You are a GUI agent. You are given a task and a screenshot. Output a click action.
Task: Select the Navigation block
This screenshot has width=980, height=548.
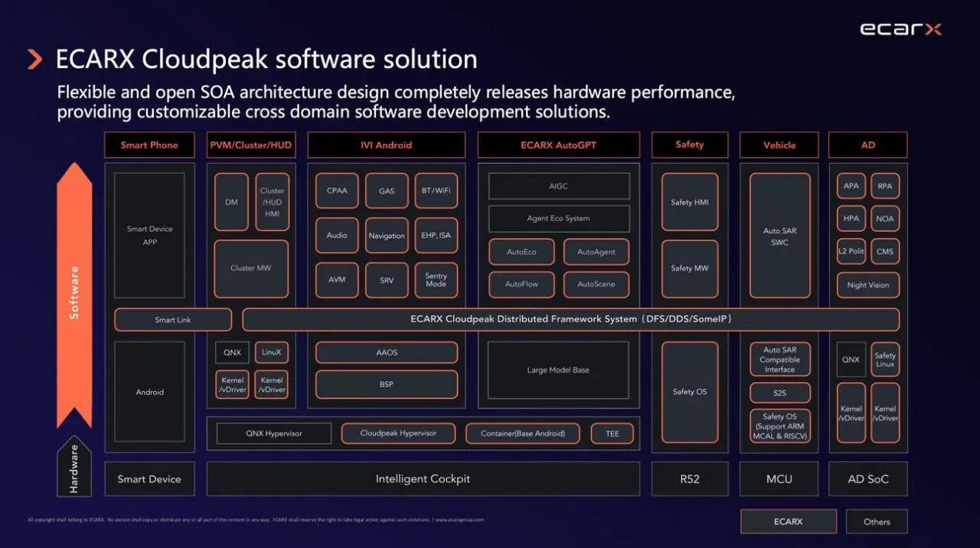coord(387,236)
